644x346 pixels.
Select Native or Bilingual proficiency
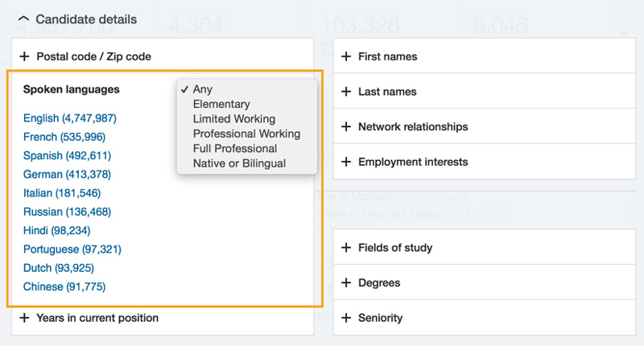click(x=239, y=163)
